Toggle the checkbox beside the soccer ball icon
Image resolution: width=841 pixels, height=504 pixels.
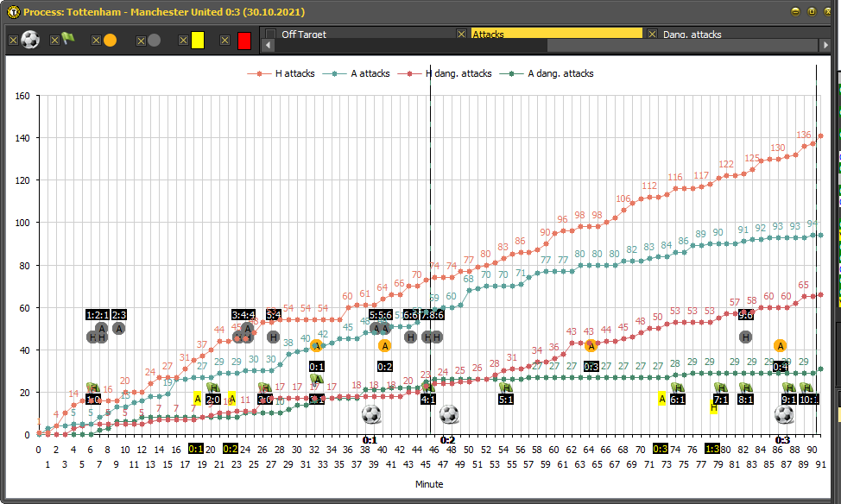13,41
